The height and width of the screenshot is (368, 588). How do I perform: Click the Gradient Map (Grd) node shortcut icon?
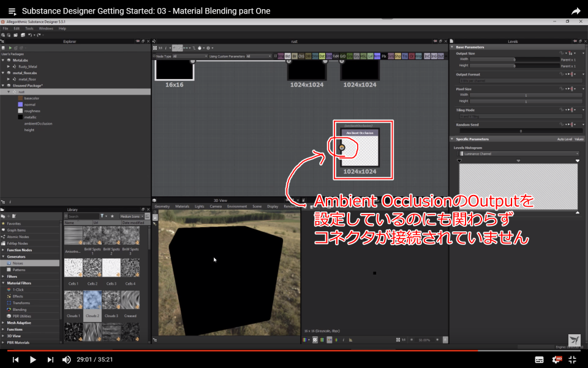click(343, 56)
